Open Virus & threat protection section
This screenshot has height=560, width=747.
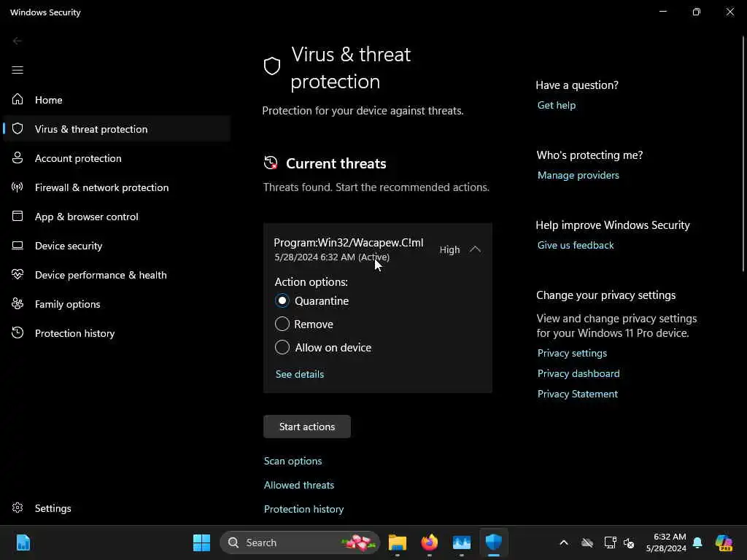(117, 128)
